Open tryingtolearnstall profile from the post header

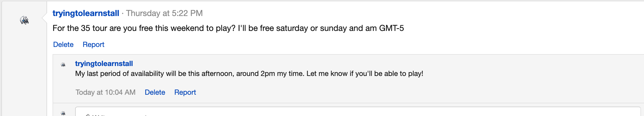coord(86,13)
